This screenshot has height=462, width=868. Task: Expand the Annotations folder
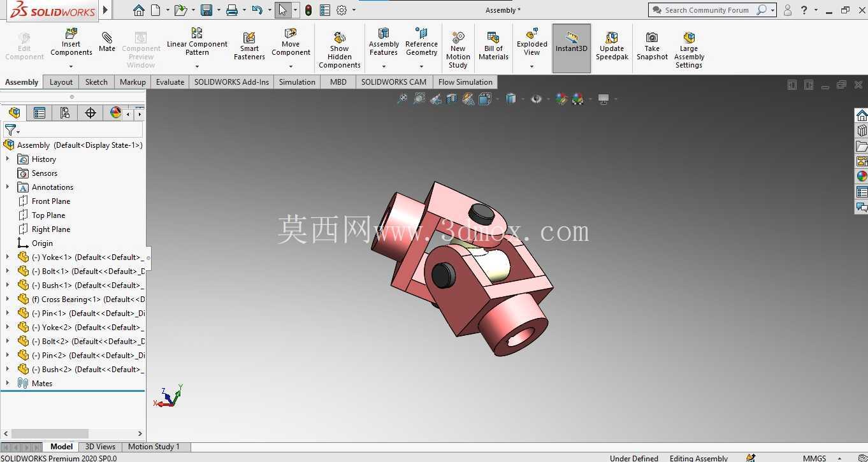pyautogui.click(x=8, y=187)
